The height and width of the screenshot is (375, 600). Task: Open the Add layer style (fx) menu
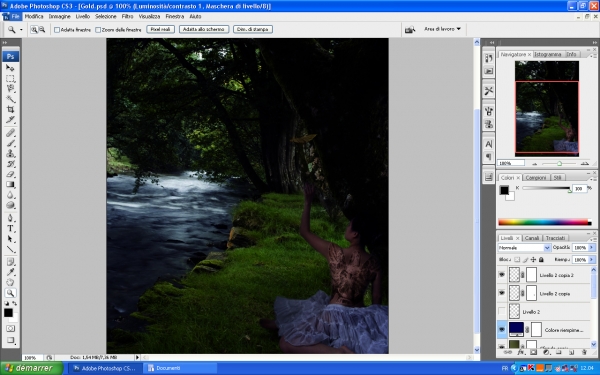pyautogui.click(x=520, y=352)
